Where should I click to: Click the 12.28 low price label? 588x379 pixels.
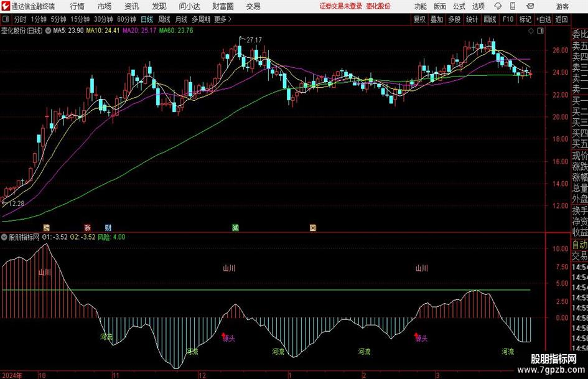click(17, 204)
